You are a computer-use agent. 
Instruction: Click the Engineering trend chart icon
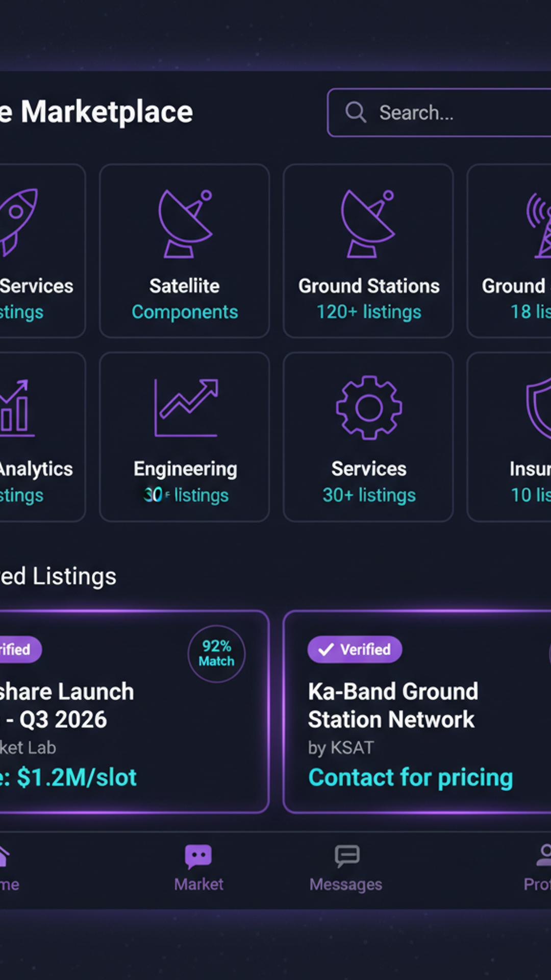pyautogui.click(x=186, y=408)
